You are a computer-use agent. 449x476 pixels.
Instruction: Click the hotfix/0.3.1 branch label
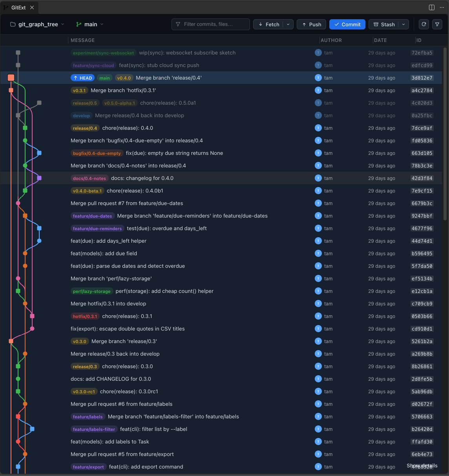(x=85, y=316)
